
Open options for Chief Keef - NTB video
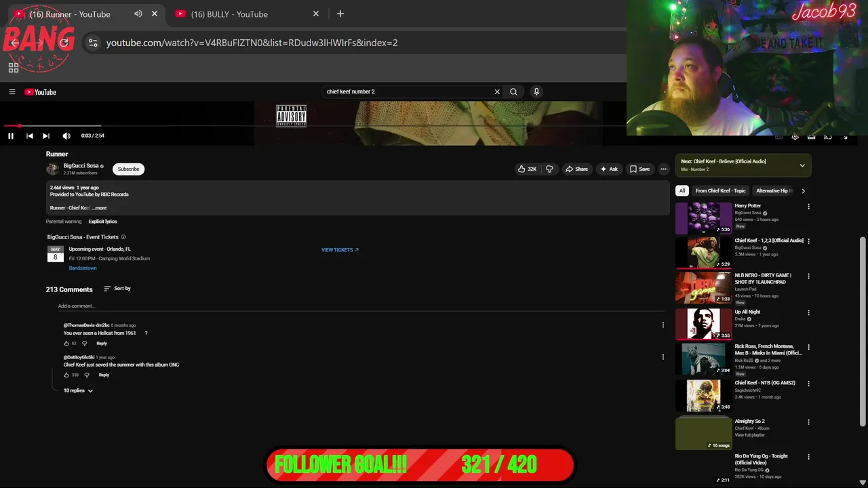[x=808, y=384]
